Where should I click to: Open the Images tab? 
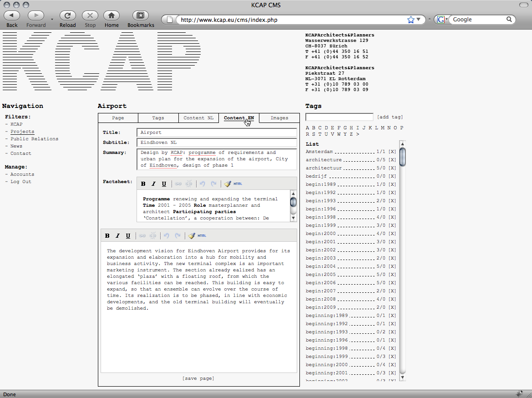(x=279, y=118)
